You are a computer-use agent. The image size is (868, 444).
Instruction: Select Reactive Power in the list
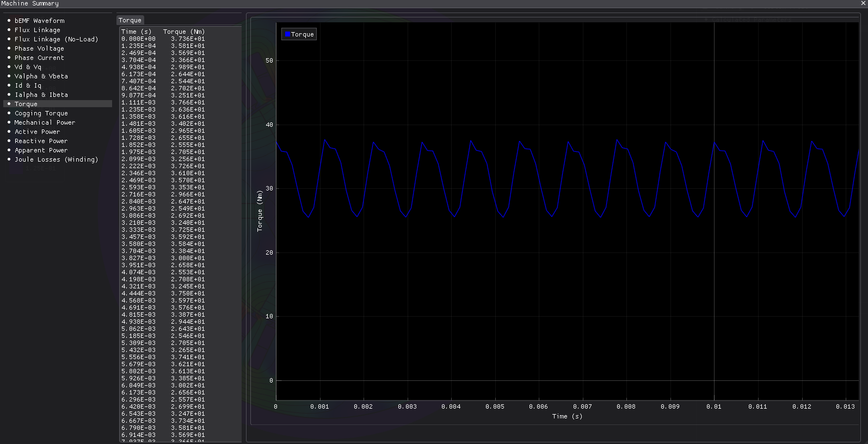(41, 141)
